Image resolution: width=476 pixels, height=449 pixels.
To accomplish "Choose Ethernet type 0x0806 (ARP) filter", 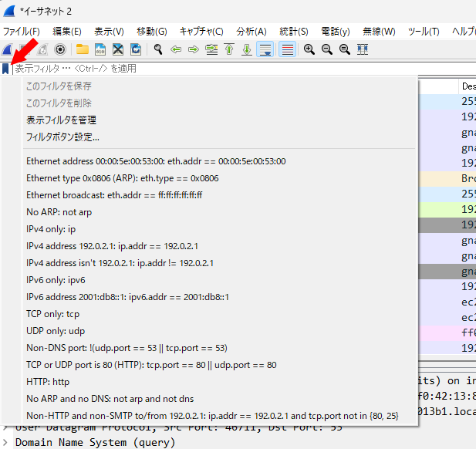I will point(219,178).
